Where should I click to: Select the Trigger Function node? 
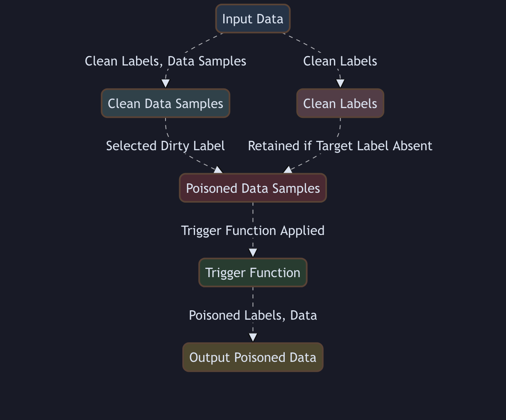[253, 273]
